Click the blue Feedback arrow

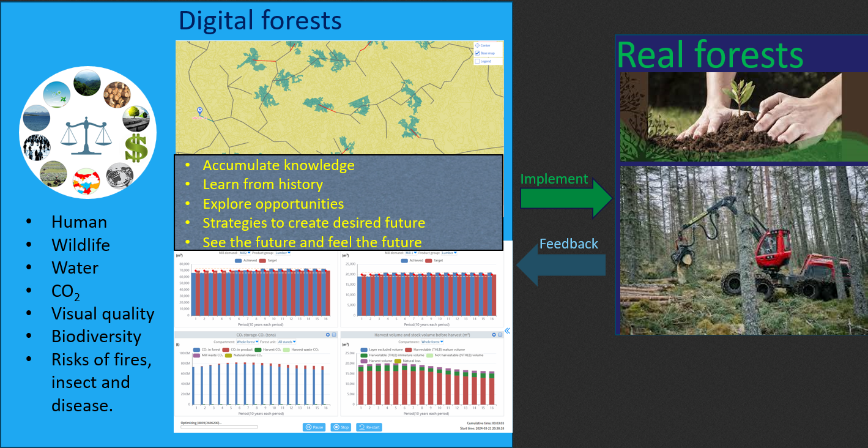point(562,265)
